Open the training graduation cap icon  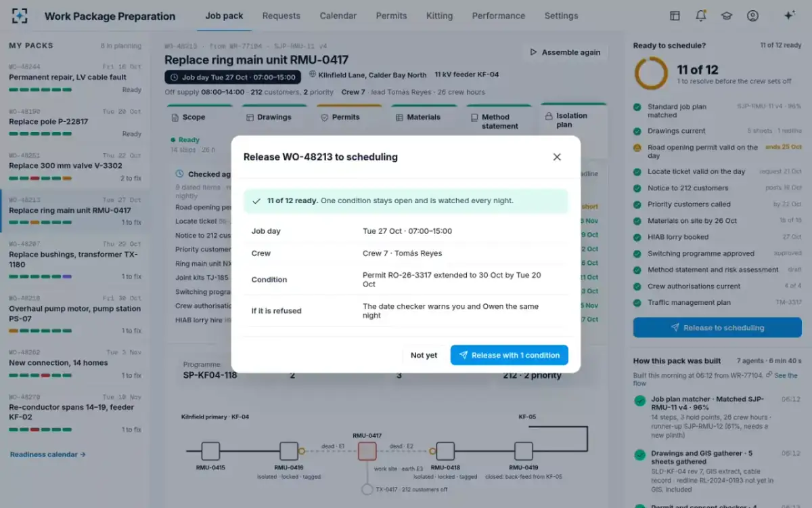[x=727, y=16]
